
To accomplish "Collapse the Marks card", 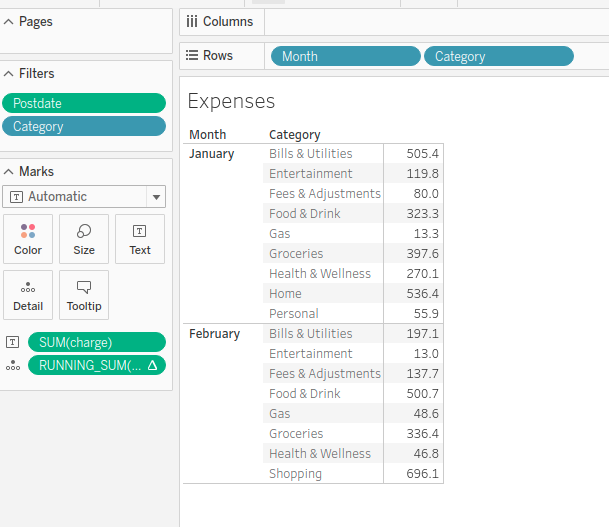I will click(x=9, y=172).
